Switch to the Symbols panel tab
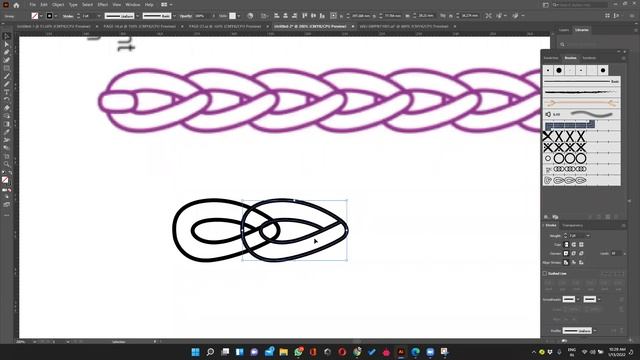This screenshot has width=640, height=360. [x=589, y=58]
